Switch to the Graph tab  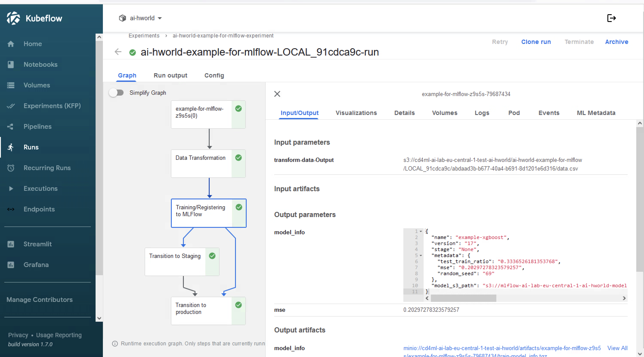pos(127,75)
